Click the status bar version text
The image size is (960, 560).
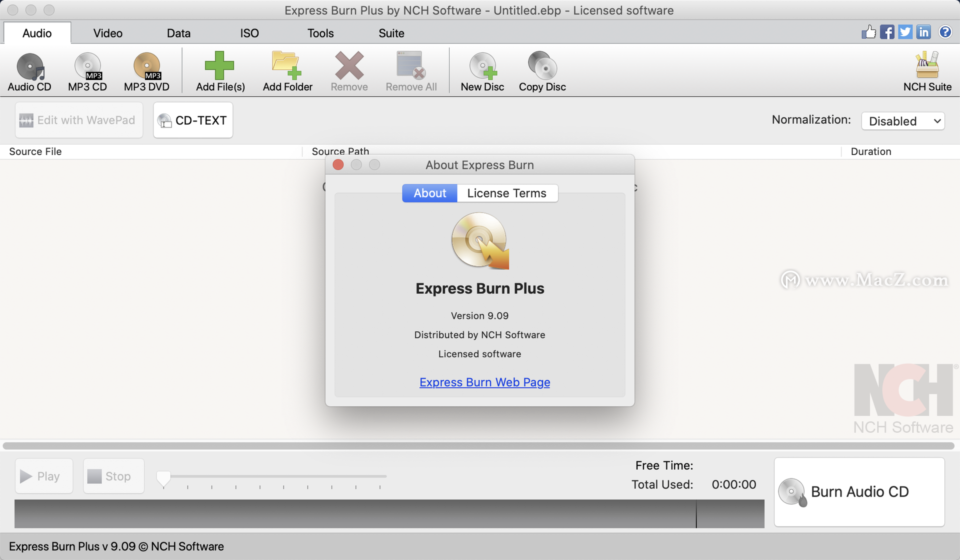click(x=116, y=546)
